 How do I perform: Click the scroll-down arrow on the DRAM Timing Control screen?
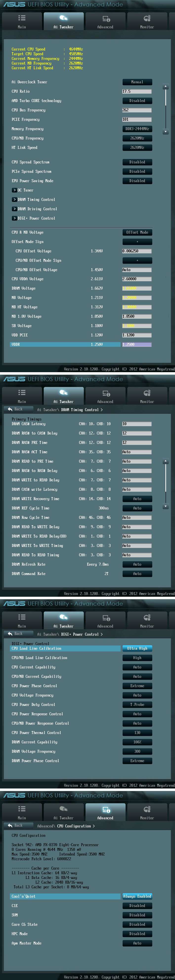pos(165,506)
